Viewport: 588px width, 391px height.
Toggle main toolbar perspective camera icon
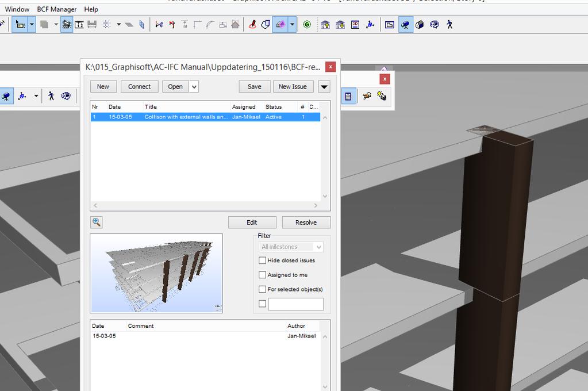coord(405,25)
